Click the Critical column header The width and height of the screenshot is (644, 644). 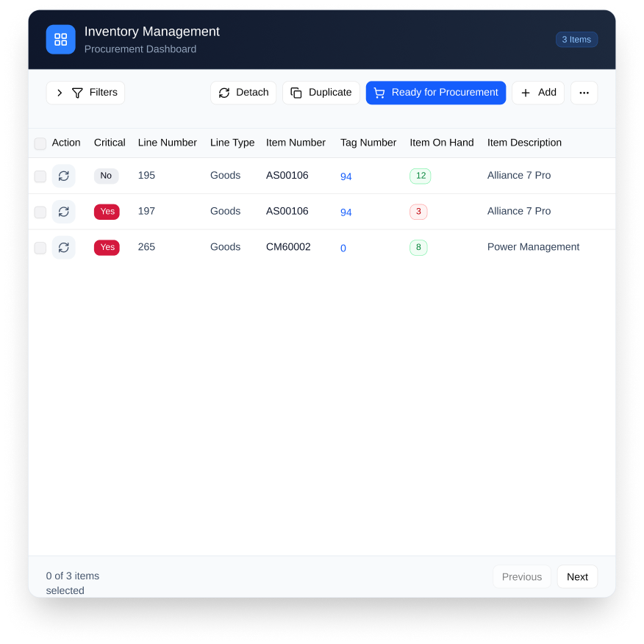(110, 143)
